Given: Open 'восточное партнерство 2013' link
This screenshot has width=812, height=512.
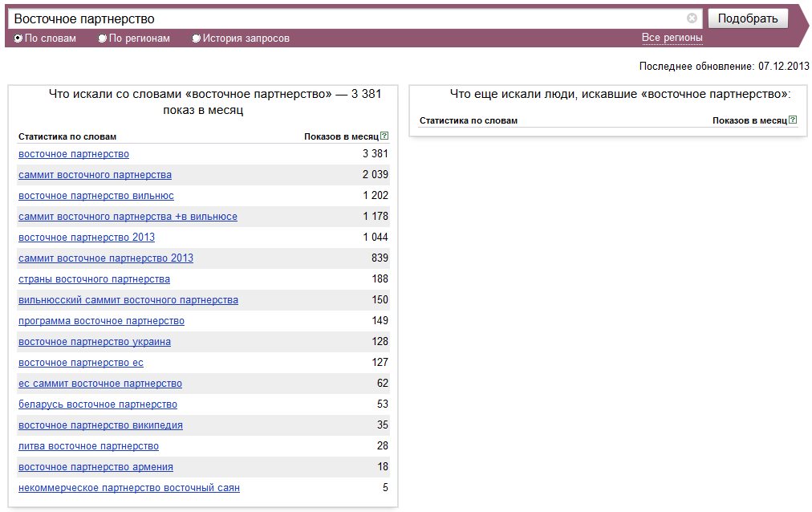Looking at the screenshot, I should (87, 237).
